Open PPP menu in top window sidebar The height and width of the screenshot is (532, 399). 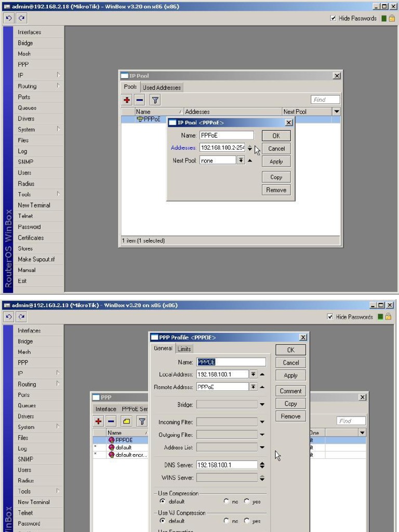pos(23,64)
